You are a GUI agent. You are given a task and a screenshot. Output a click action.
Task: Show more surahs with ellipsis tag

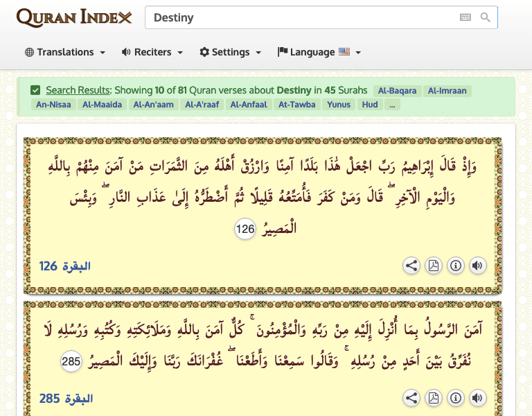coord(392,105)
